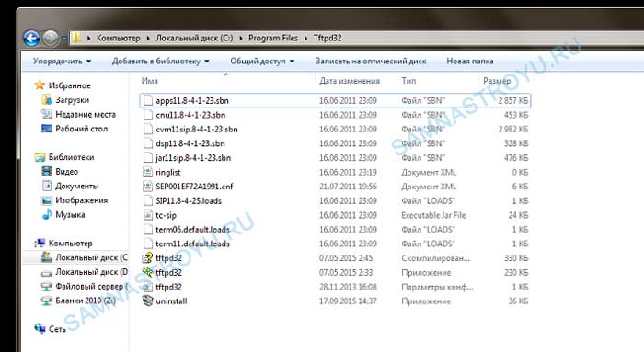Click the Forward navigation arrow button
644x352 pixels.
pyautogui.click(x=51, y=39)
